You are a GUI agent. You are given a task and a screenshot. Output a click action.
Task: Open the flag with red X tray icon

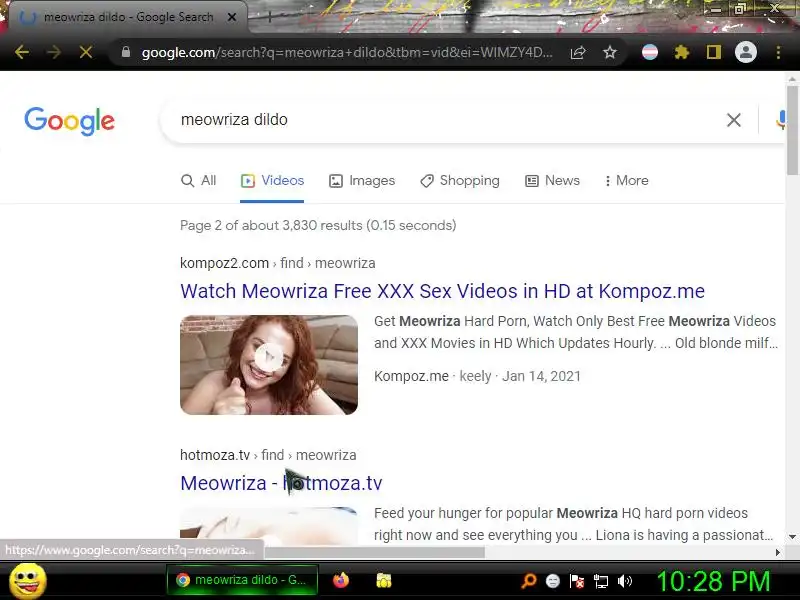click(x=577, y=581)
